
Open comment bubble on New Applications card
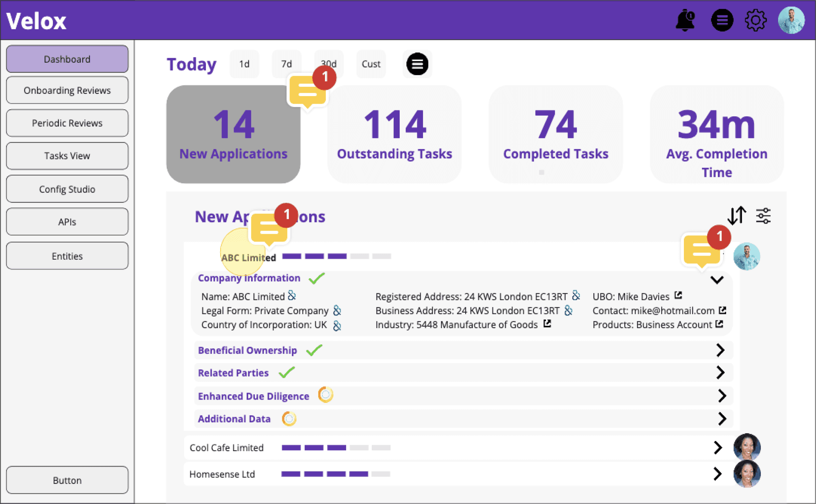click(307, 90)
